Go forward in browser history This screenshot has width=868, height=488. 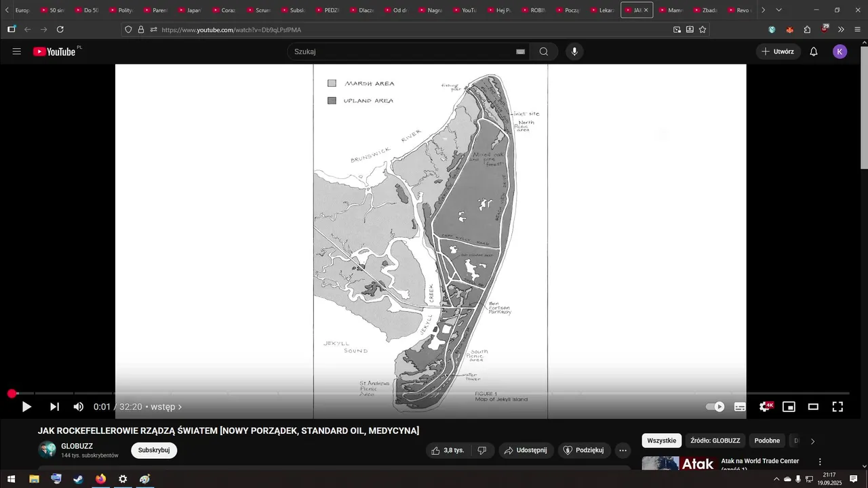point(44,29)
